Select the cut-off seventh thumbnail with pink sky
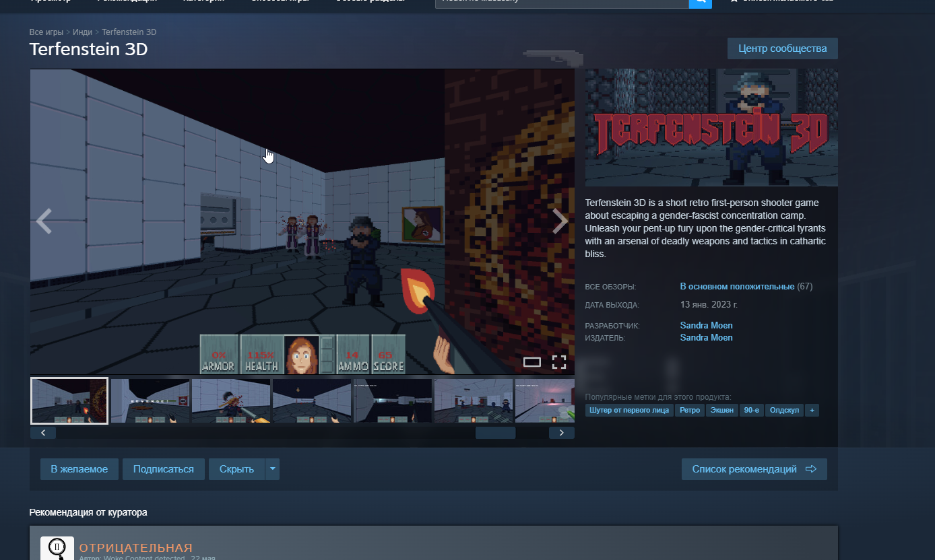Image resolution: width=935 pixels, height=560 pixels. [x=545, y=400]
